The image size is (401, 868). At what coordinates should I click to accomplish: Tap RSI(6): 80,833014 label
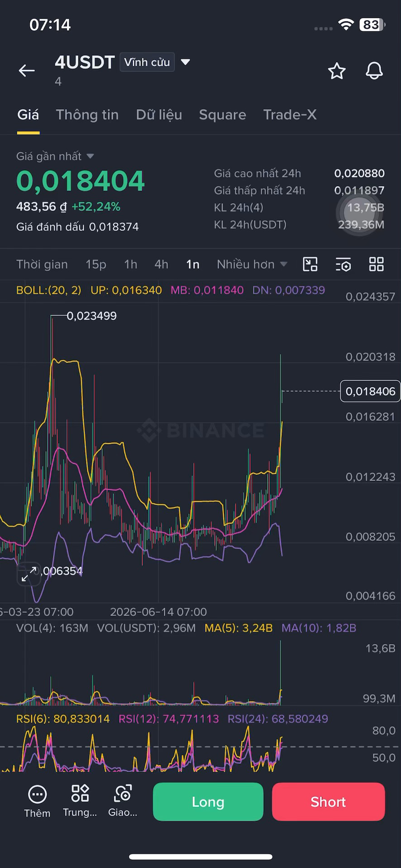pos(63,719)
